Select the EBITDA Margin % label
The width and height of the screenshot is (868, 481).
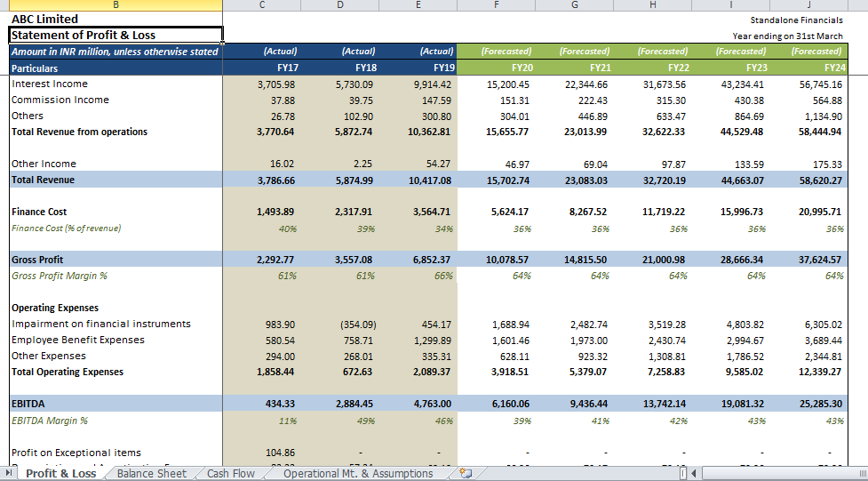(x=50, y=421)
